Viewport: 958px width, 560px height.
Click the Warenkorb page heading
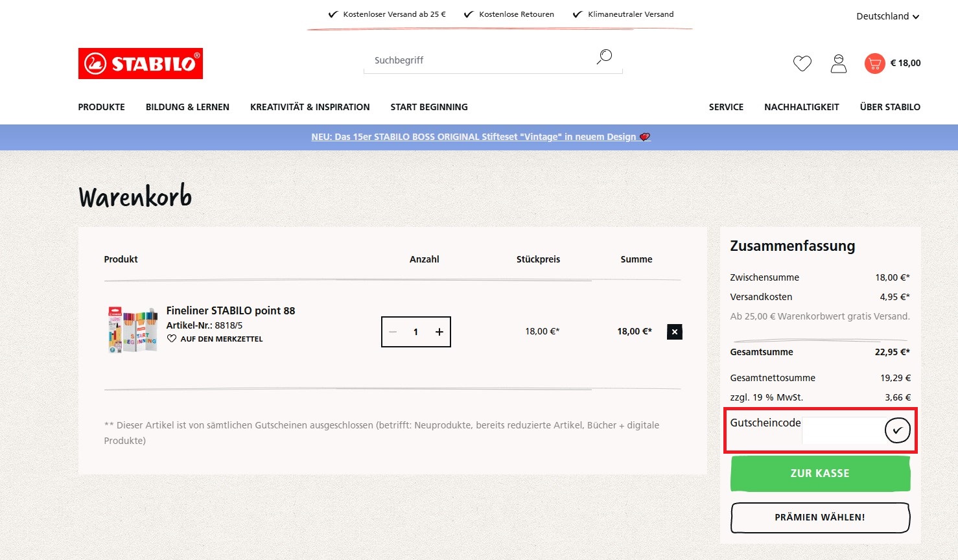click(x=135, y=196)
